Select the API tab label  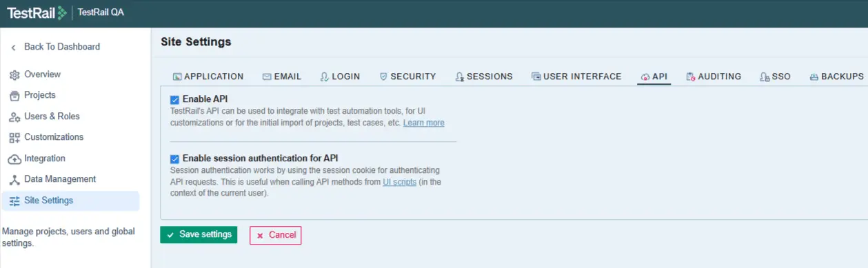pyautogui.click(x=660, y=77)
